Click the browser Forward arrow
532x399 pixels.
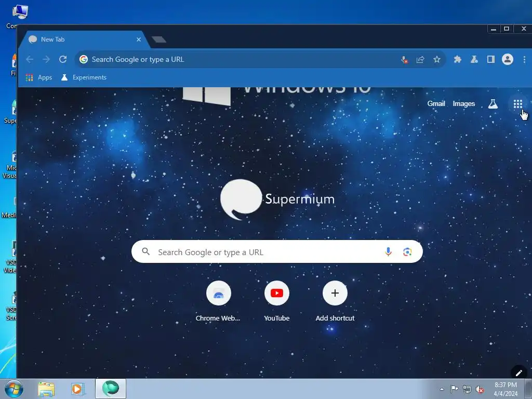[46, 59]
